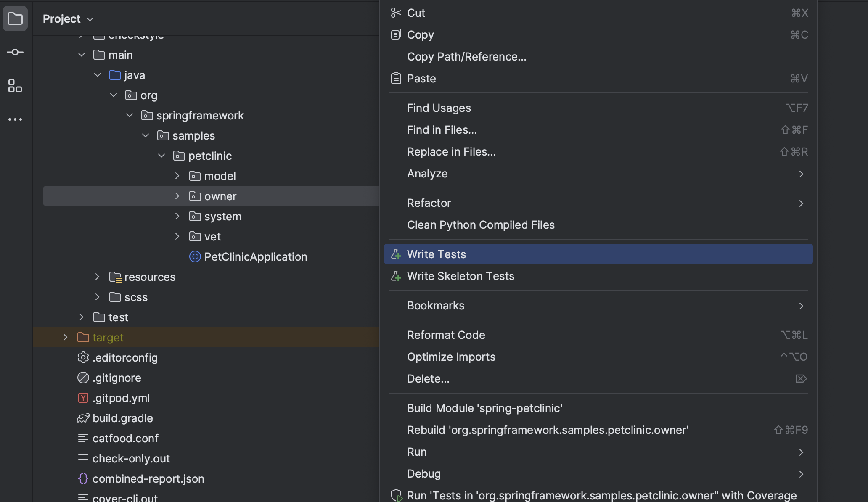Click the build.gradle elephant icon
This screenshot has height=502, width=868.
[83, 418]
